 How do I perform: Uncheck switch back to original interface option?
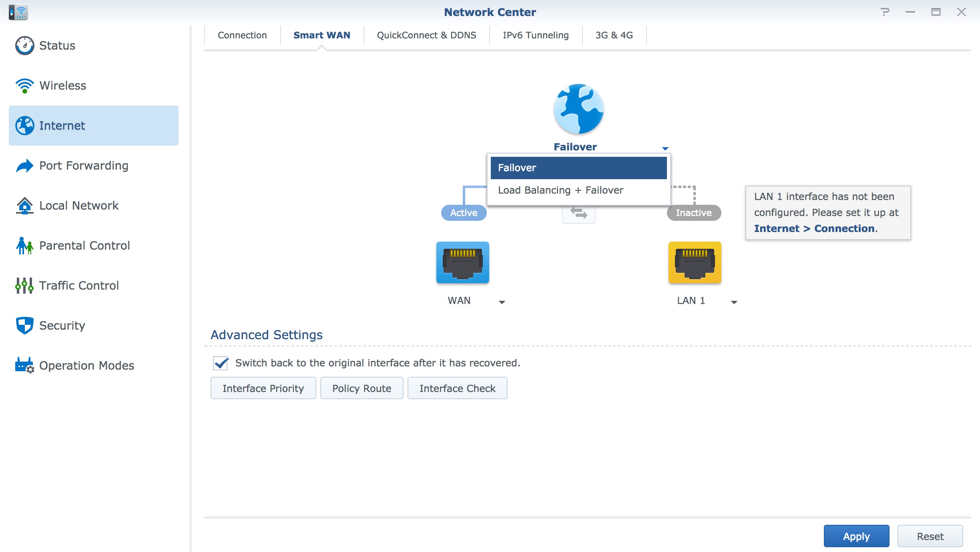(221, 363)
